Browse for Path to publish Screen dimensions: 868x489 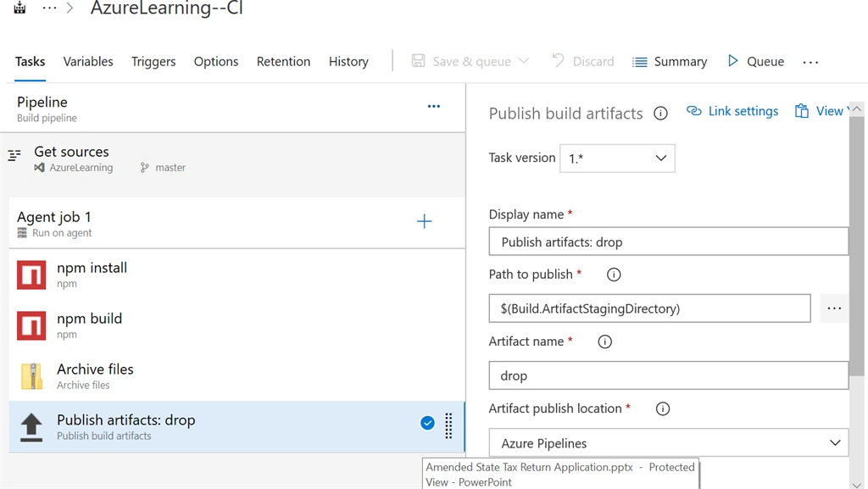tap(834, 308)
